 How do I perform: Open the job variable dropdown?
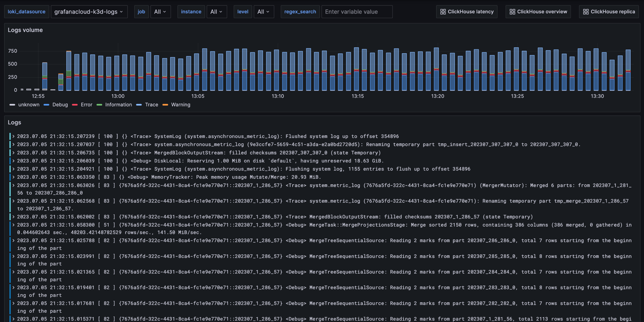(160, 12)
